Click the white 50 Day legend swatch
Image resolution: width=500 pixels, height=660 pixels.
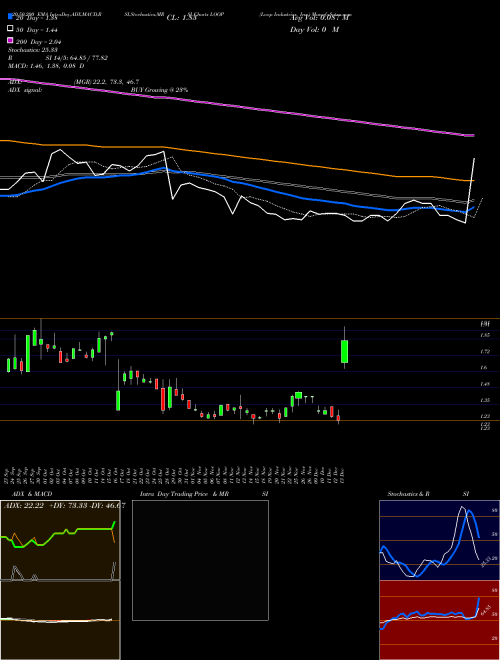pyautogui.click(x=10, y=29)
